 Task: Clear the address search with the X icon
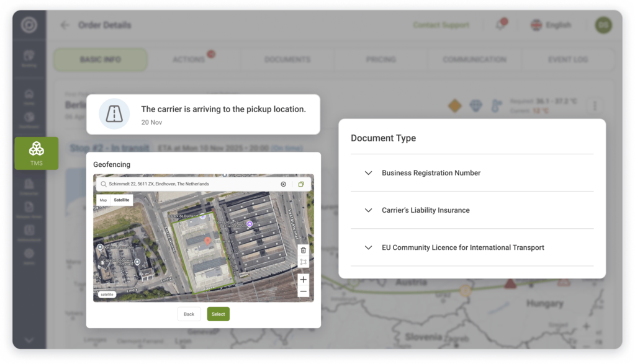coord(284,184)
